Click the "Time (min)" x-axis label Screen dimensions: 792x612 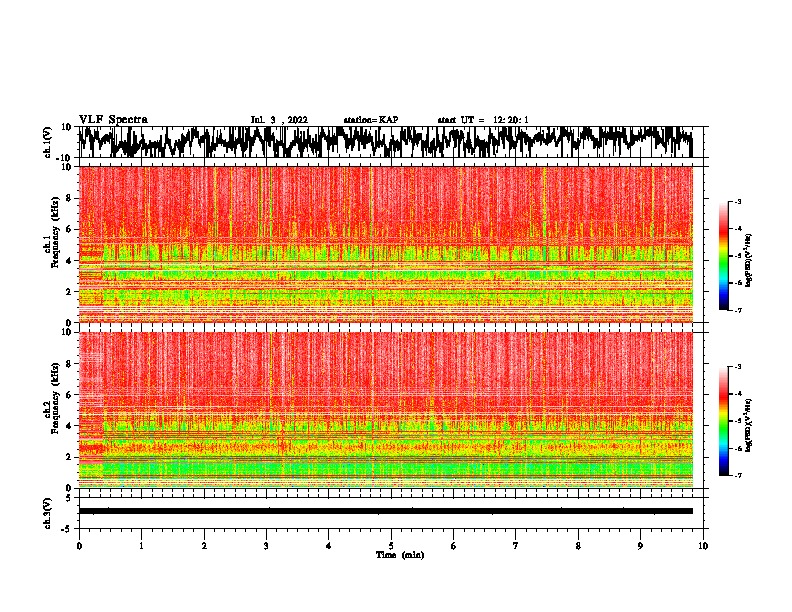tap(400, 555)
